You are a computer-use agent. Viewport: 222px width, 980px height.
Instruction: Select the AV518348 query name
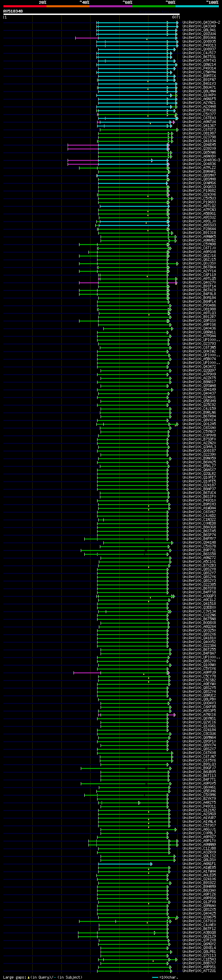point(13,11)
